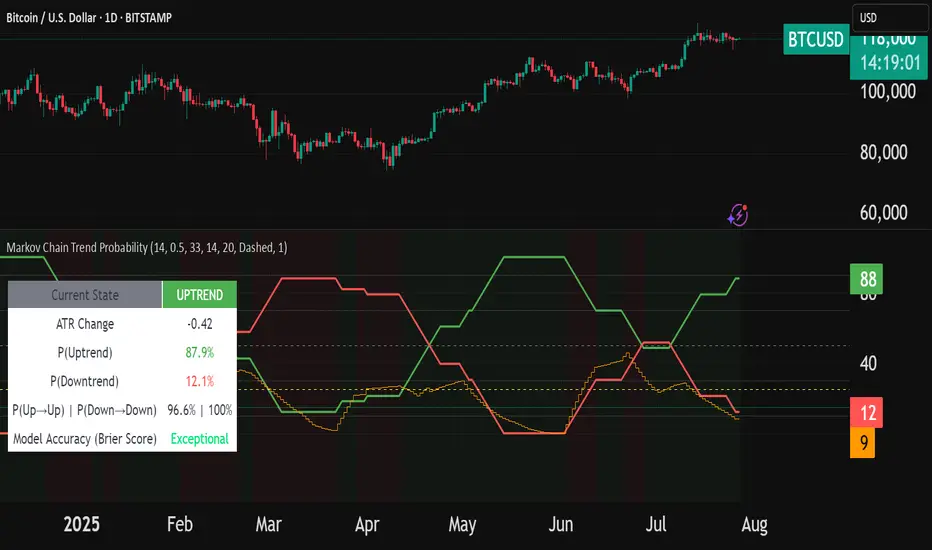
Task: Click the red 12 indicator value label
Action: (x=867, y=412)
